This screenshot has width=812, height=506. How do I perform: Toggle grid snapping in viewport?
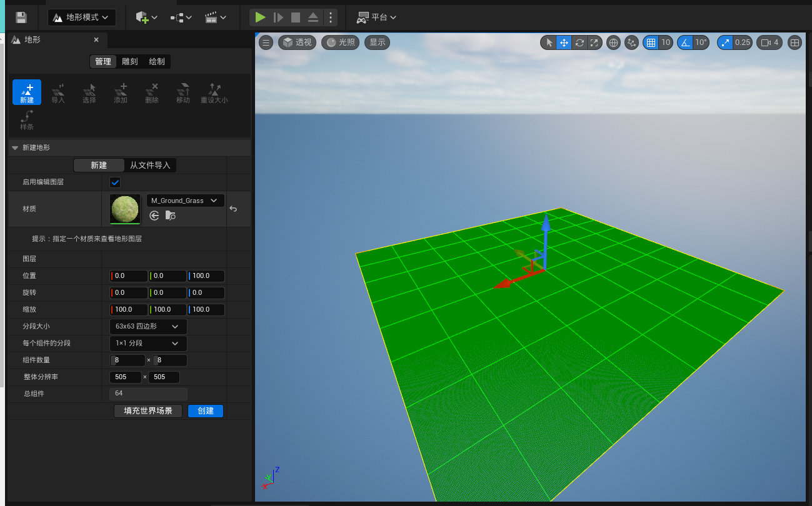click(x=651, y=42)
